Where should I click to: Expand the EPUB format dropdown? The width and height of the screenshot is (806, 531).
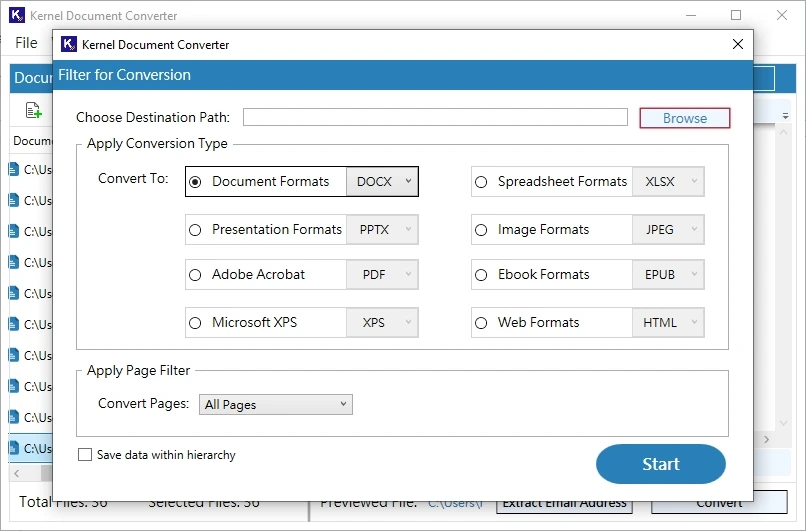click(668, 274)
